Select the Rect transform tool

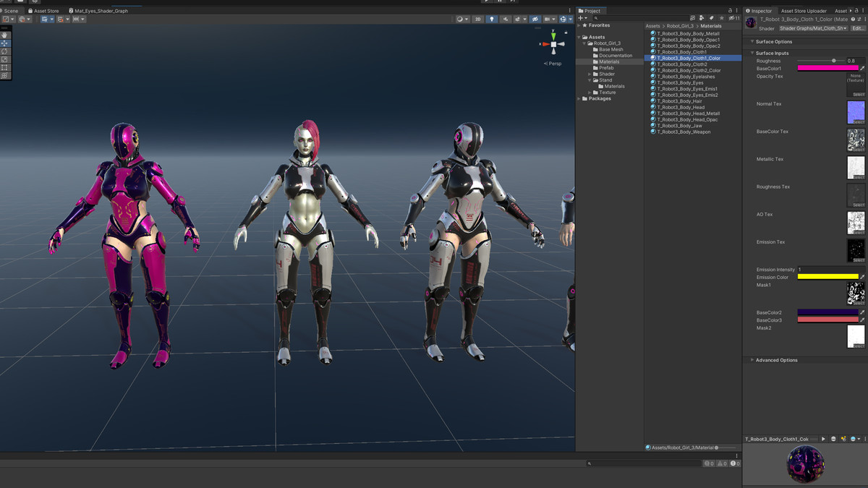4,67
